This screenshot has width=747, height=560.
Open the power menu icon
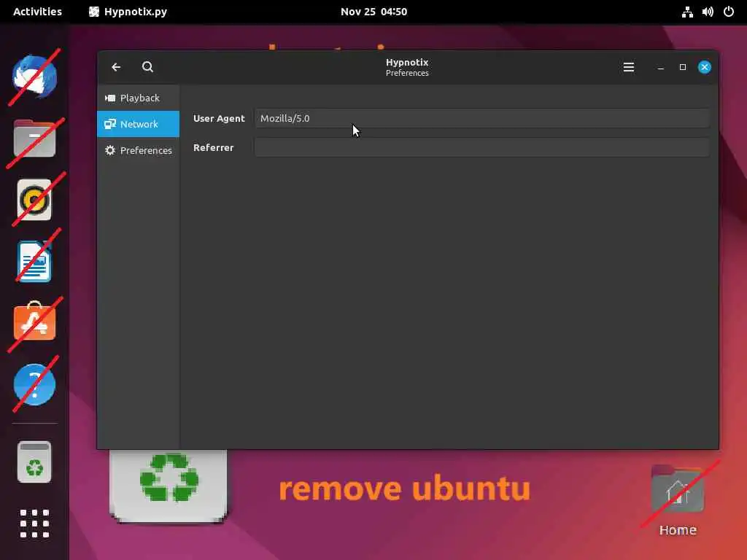(729, 12)
